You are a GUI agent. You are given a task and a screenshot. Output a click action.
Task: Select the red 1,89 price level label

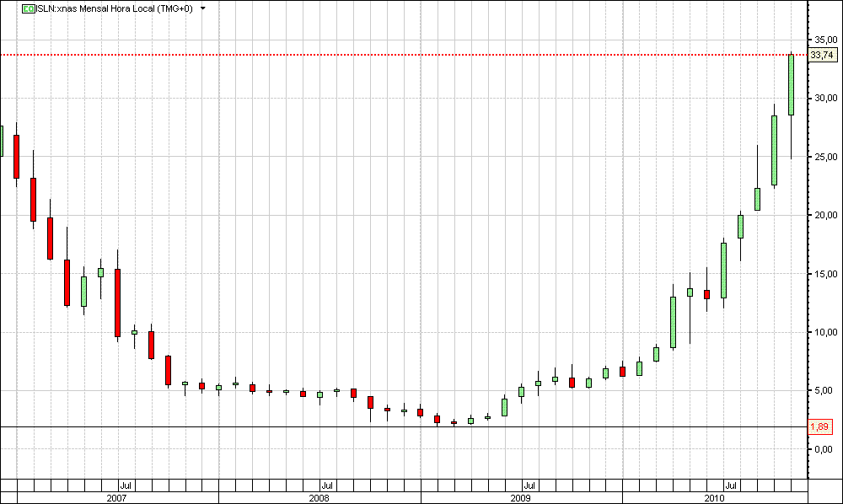[x=820, y=426]
